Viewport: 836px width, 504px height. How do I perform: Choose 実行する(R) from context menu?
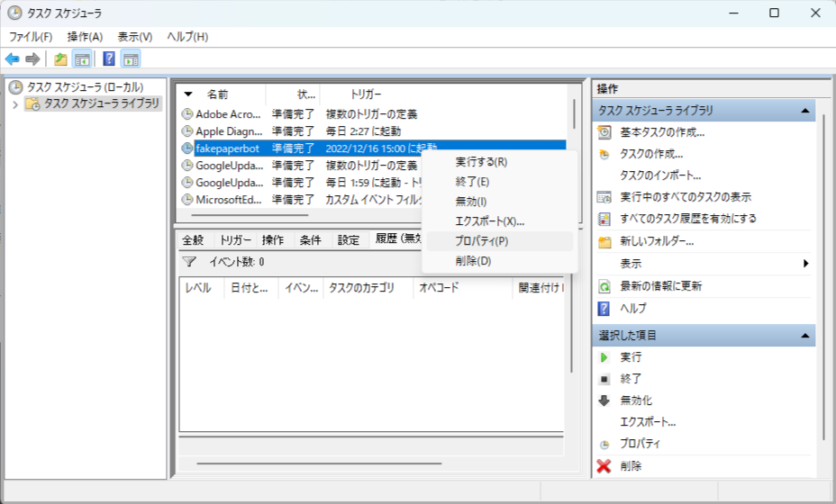[x=500, y=162]
